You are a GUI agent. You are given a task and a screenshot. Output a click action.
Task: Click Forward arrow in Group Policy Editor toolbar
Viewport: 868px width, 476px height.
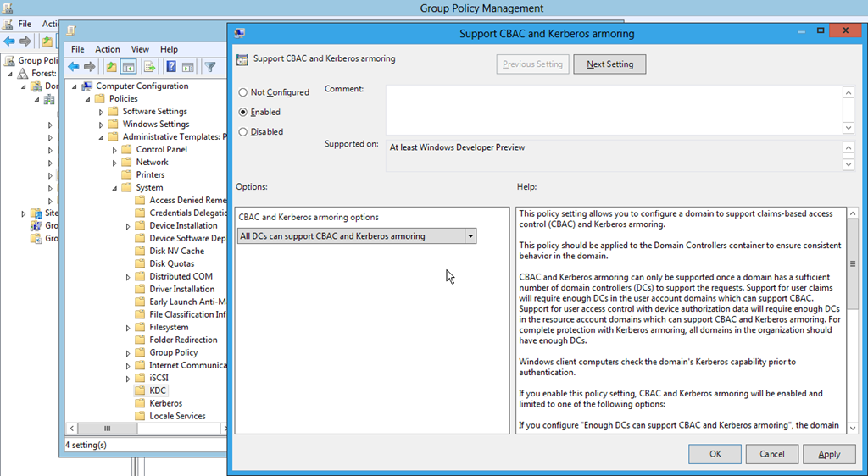pyautogui.click(x=89, y=67)
